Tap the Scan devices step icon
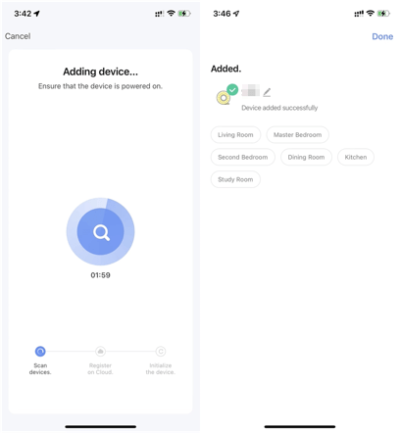The height and width of the screenshot is (433, 400). point(40,351)
